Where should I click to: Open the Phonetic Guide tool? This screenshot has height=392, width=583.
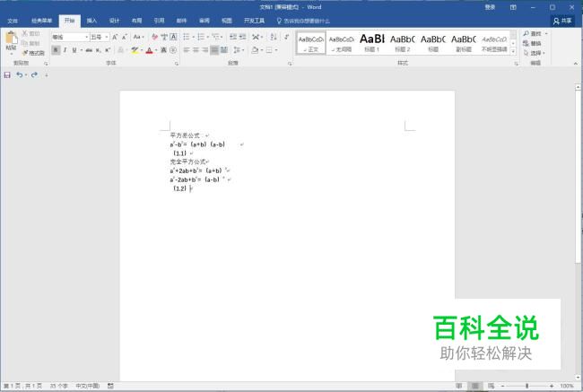click(164, 37)
